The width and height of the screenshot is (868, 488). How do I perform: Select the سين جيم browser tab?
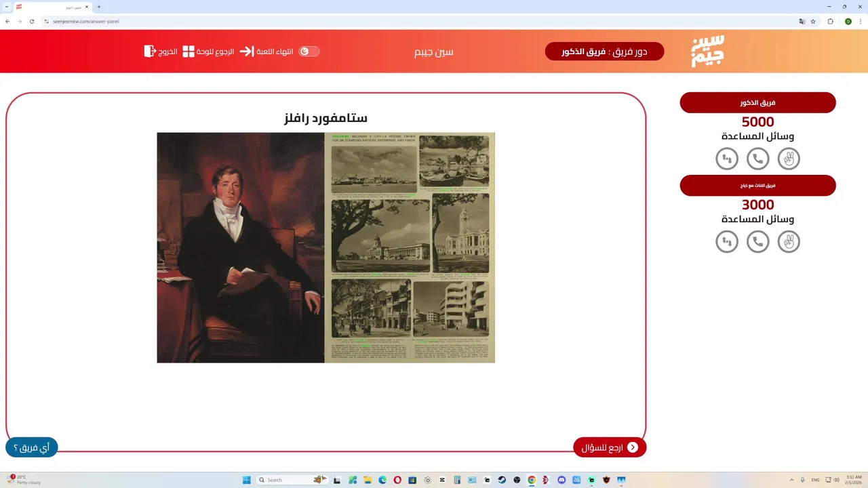click(52, 7)
